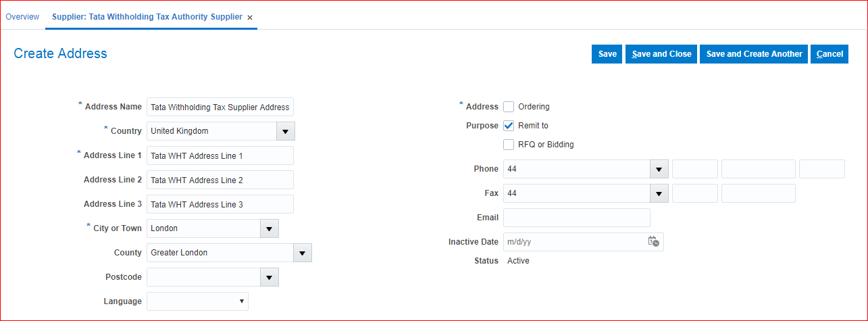Open the City or Town dropdown
This screenshot has width=868, height=321.
[x=270, y=228]
